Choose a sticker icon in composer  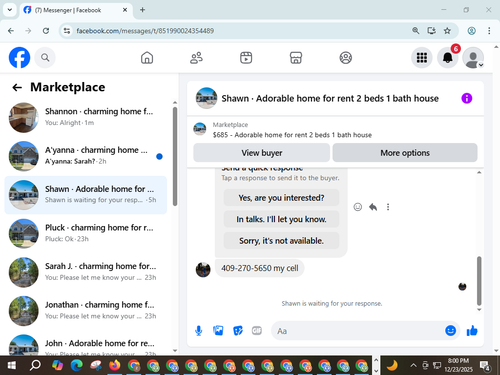[x=238, y=331]
